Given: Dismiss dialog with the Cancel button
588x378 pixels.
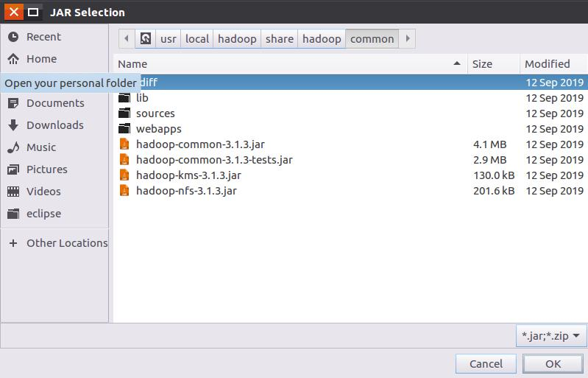Looking at the screenshot, I should pos(486,364).
